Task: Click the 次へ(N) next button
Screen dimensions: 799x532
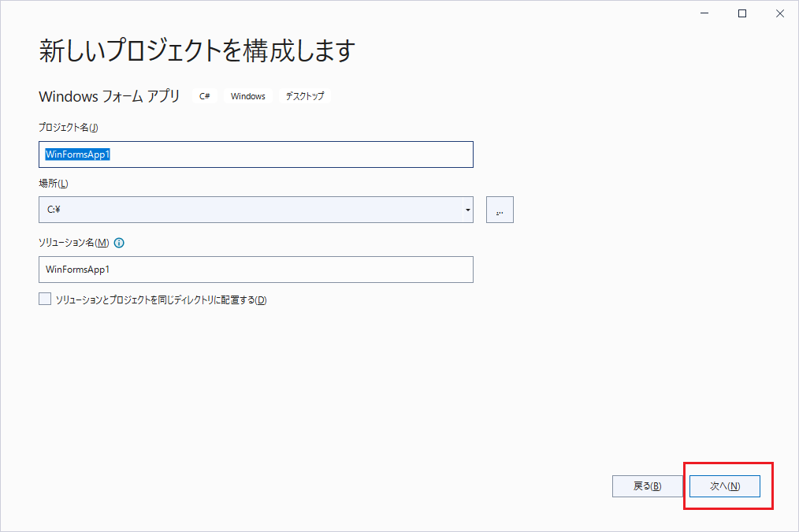Action: click(x=725, y=486)
